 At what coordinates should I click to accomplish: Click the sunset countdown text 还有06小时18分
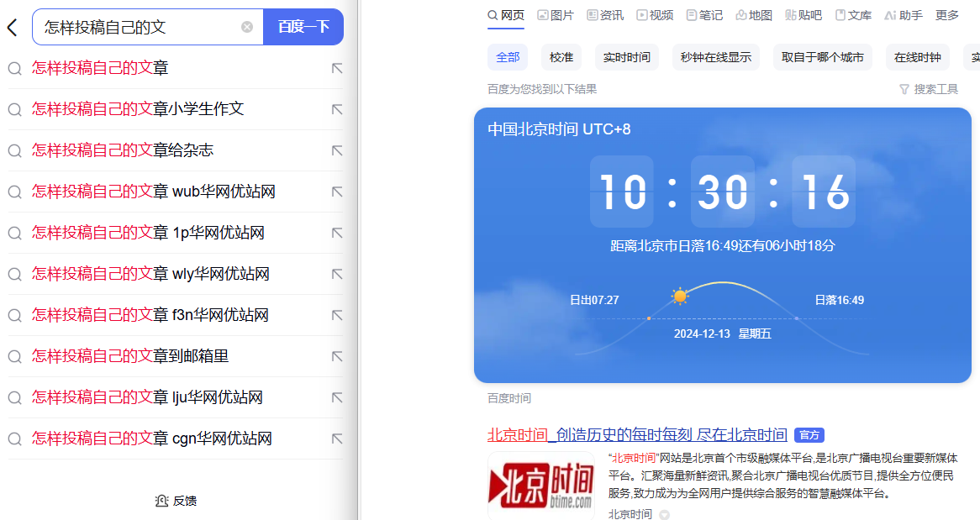click(787, 245)
